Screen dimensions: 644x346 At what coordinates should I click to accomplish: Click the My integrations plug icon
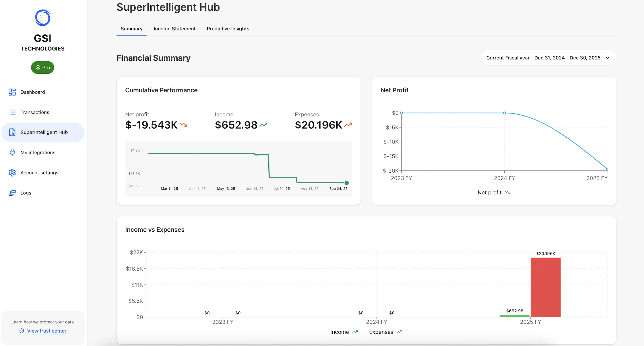tap(12, 152)
